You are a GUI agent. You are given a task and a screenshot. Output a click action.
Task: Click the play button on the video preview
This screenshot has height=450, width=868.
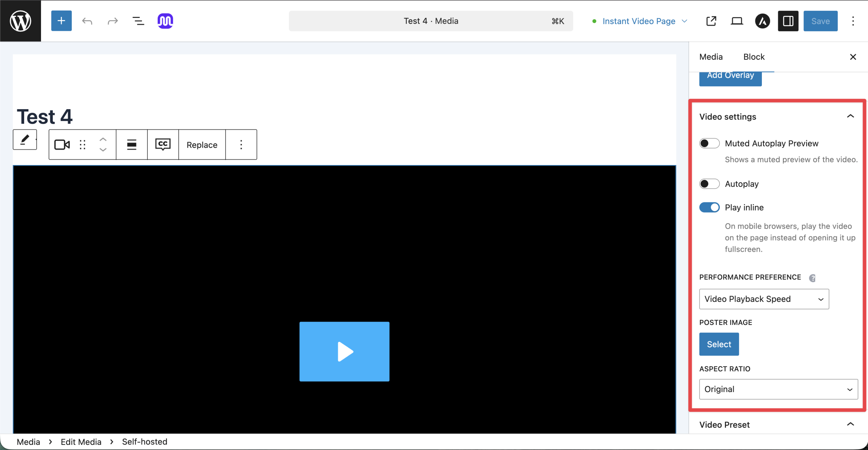344,351
